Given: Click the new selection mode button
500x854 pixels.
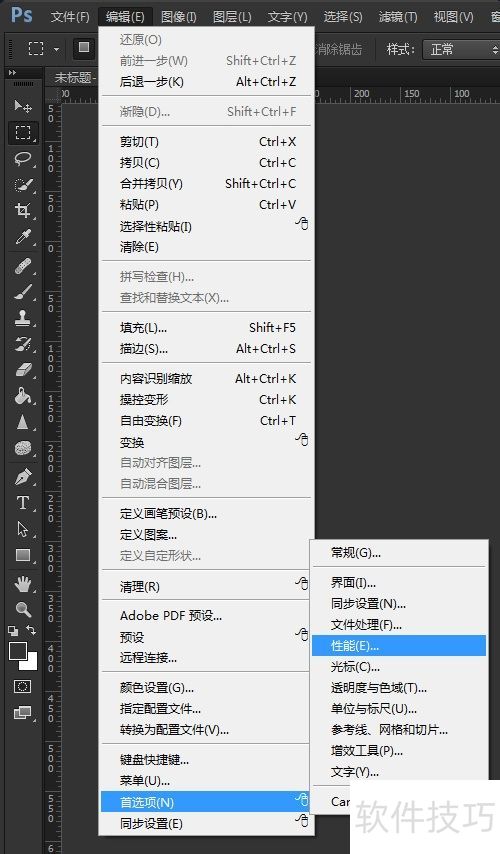Looking at the screenshot, I should click(x=84, y=48).
